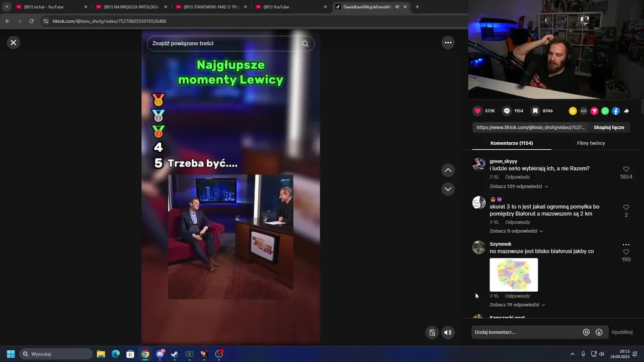Screen dimensions: 644x362
Task: Switch to Filmy twórcy tab
Action: 591,143
